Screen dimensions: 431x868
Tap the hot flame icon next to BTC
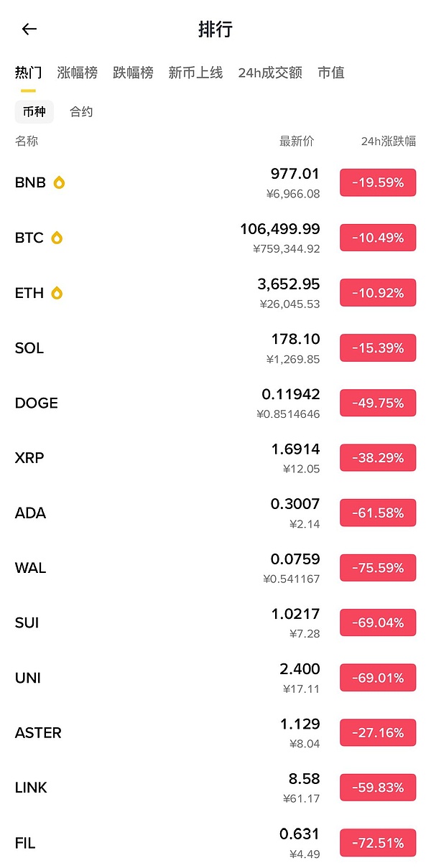(x=57, y=238)
